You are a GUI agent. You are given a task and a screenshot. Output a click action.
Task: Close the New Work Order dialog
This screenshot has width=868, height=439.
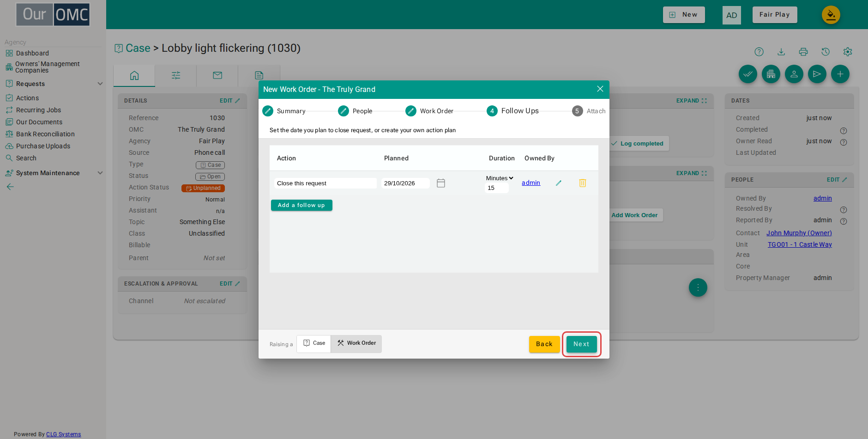click(x=600, y=89)
